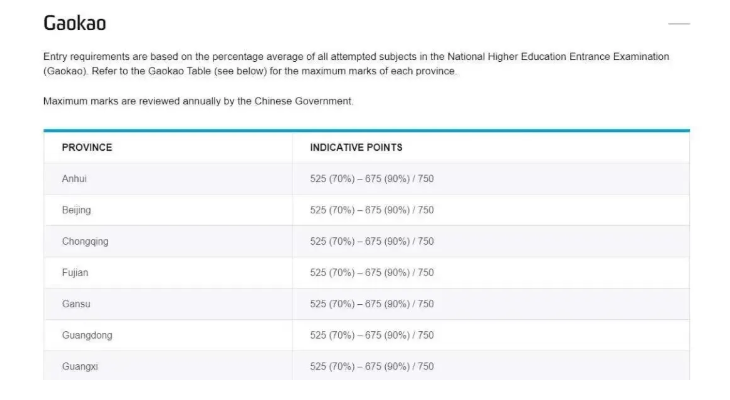Select the INDICATIVE POINTS column header
This screenshot has width=730, height=400.
(x=356, y=148)
